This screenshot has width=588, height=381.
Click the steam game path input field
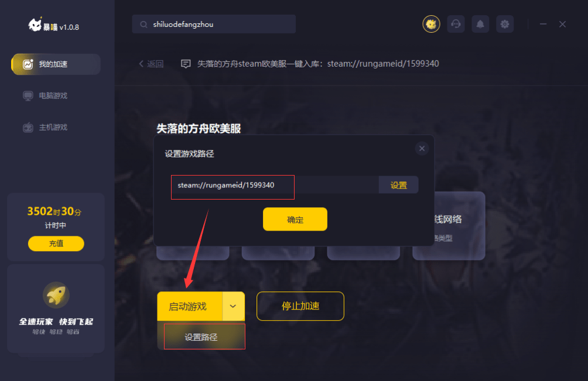point(275,185)
